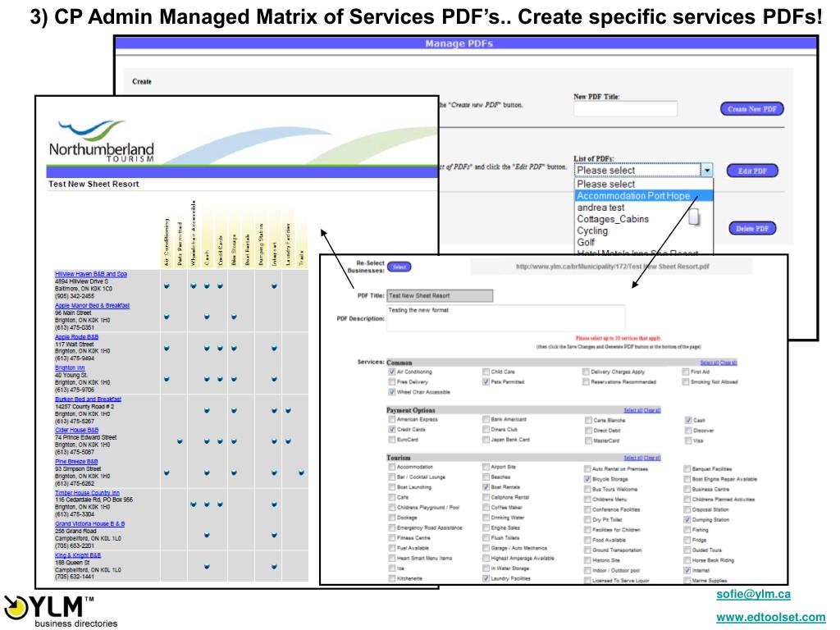The height and width of the screenshot is (630, 840).
Task: Enable Delivery Charges Apply
Action: tap(586, 372)
